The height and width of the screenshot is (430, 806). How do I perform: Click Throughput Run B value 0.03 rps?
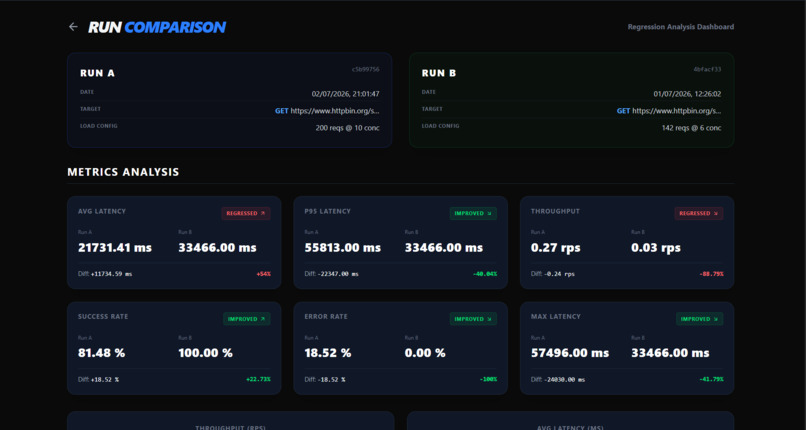[x=656, y=248]
